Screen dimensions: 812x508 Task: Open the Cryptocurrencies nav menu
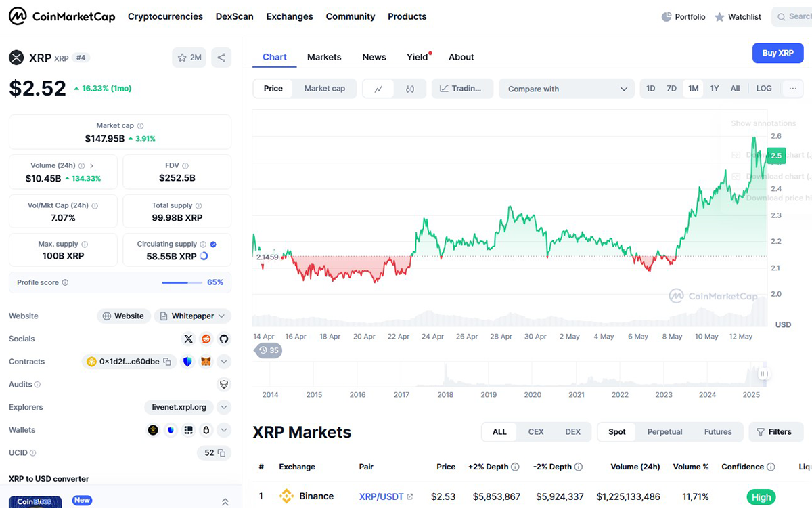[x=165, y=16]
